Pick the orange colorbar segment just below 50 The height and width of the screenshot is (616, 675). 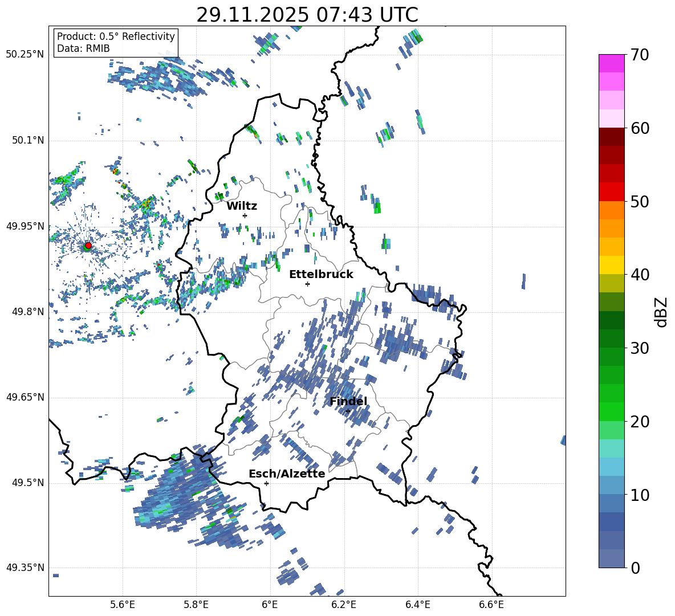tap(611, 210)
